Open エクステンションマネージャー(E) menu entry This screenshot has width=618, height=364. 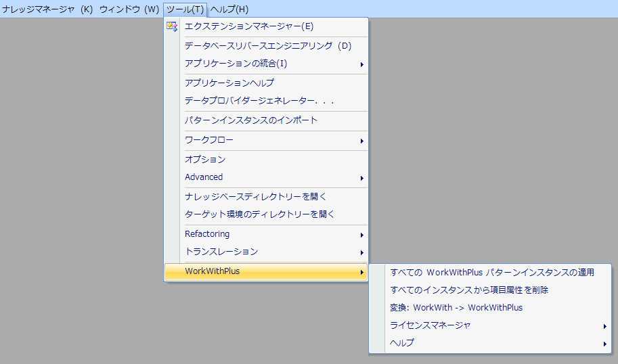249,26
